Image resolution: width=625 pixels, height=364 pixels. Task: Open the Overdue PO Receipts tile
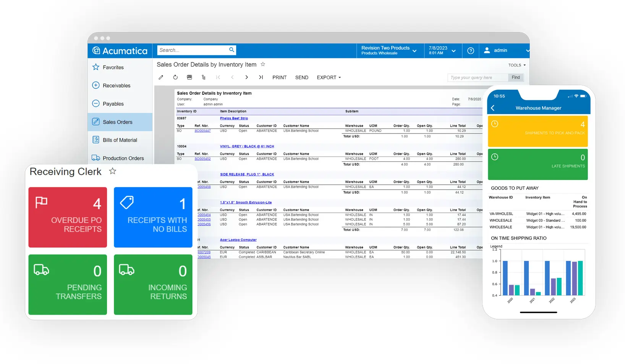click(x=68, y=217)
